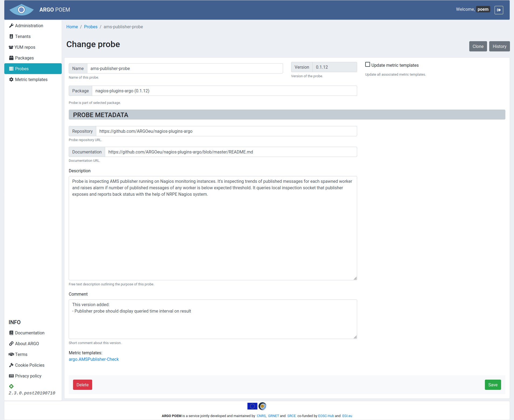Click the Documentation URL field
The width and height of the screenshot is (514, 420).
click(231, 152)
